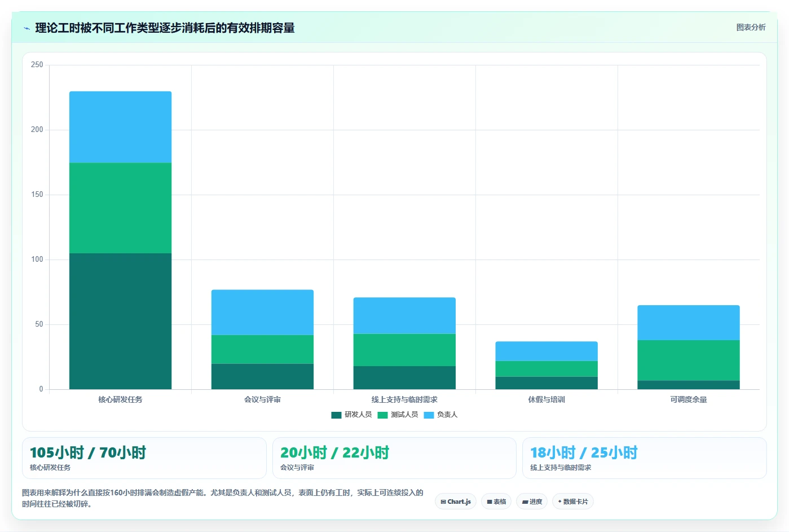This screenshot has width=789, height=532.
Task: Click the 会议与评审 blue bar segment
Action: 262,313
